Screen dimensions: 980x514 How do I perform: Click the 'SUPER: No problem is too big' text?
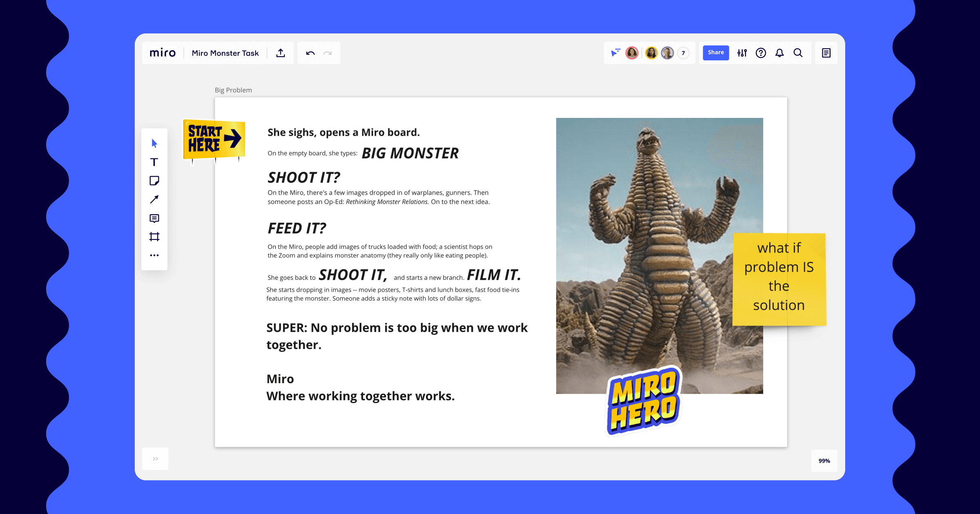point(397,336)
